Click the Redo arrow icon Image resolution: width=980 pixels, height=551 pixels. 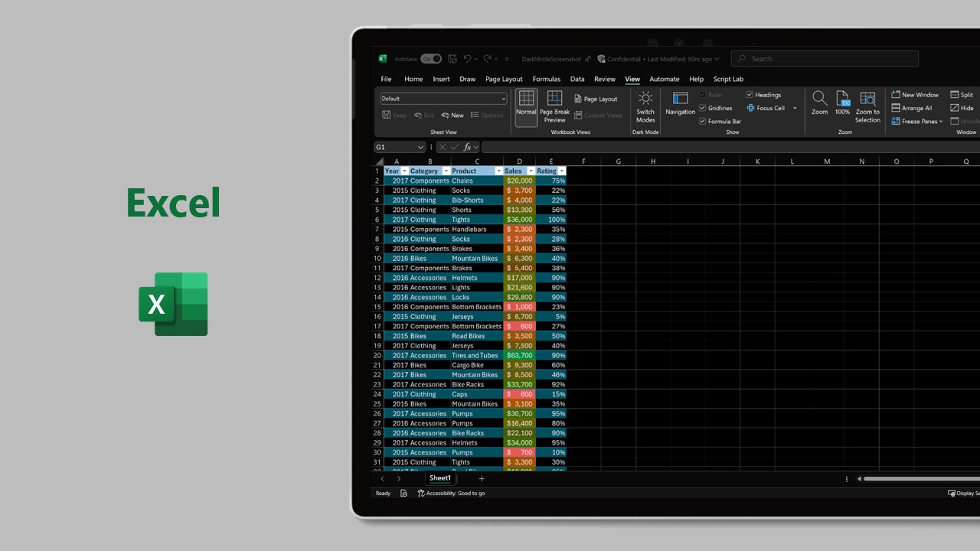[x=488, y=59]
